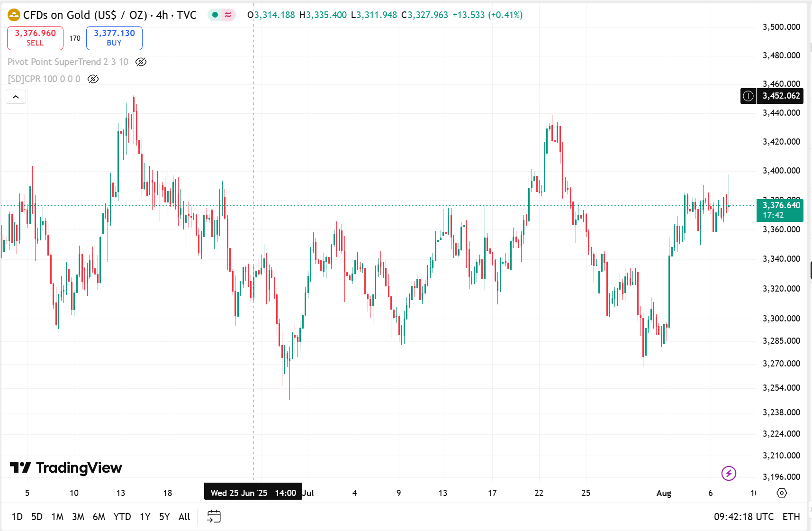Viewport: 812px width, 531px height.
Task: Toggle visibility of [SD]CPR indicator
Action: [93, 79]
